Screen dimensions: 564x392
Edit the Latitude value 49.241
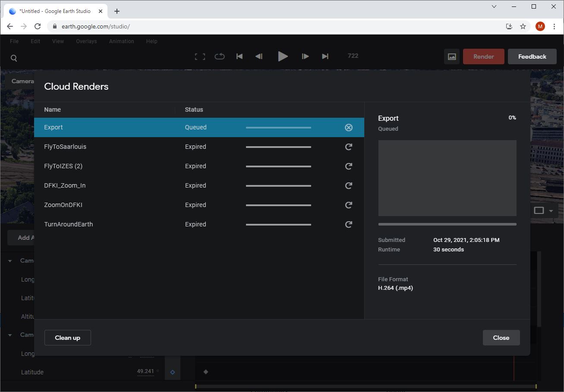145,371
